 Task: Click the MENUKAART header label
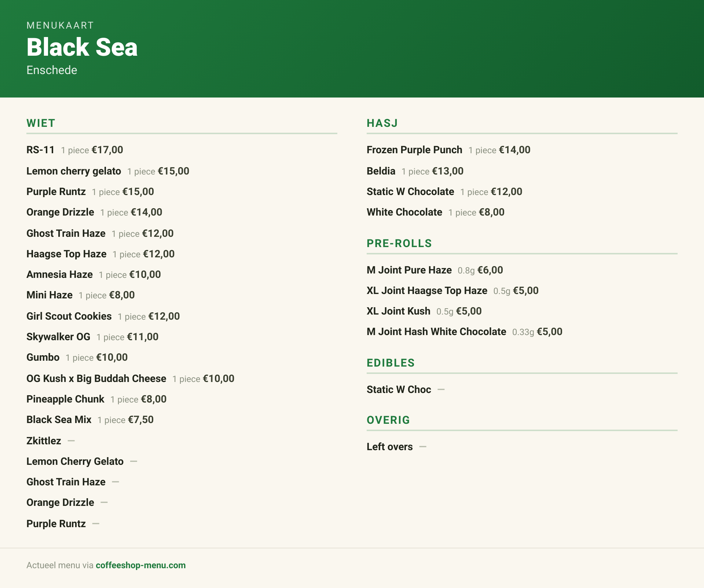pos(60,25)
